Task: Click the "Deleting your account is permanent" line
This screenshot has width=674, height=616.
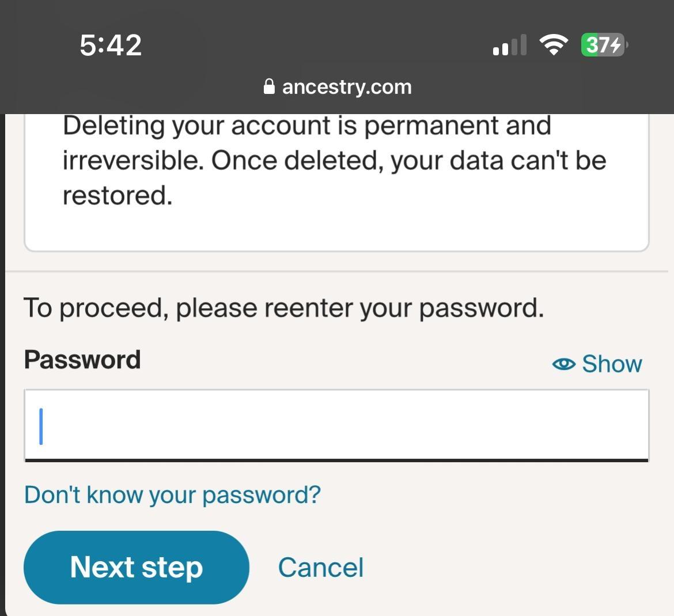Action: (x=306, y=126)
